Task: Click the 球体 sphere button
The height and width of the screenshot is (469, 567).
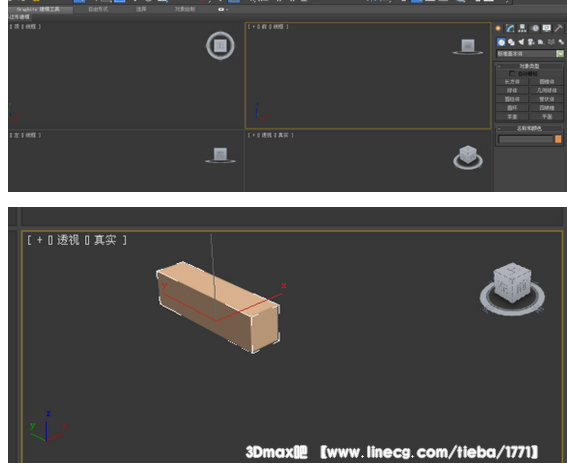Action: [x=512, y=90]
